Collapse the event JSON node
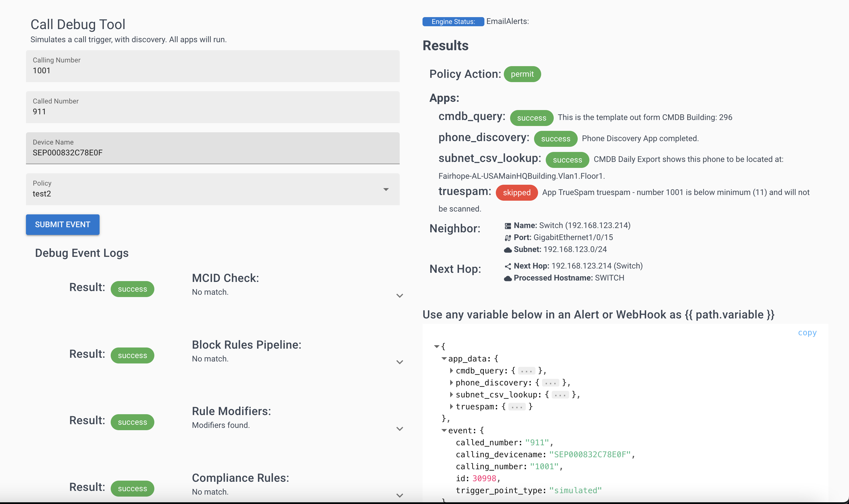Screen dimensions: 849x504 coord(444,430)
